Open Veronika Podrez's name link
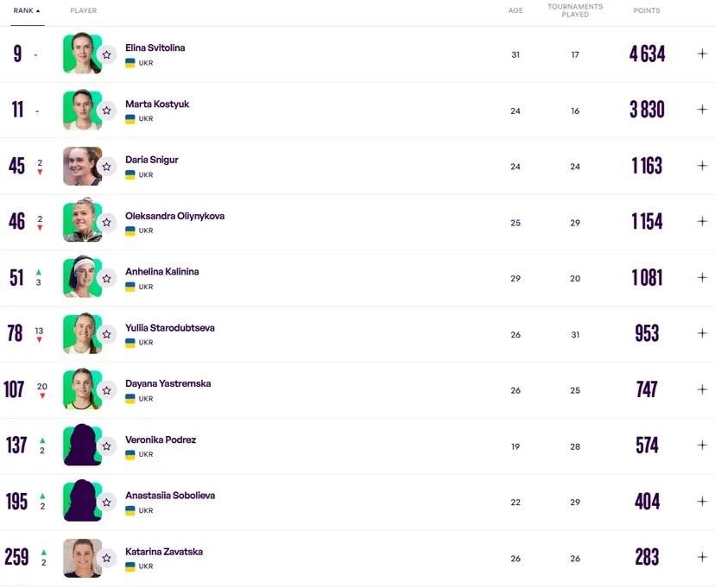This screenshot has width=715, height=588. tap(161, 439)
